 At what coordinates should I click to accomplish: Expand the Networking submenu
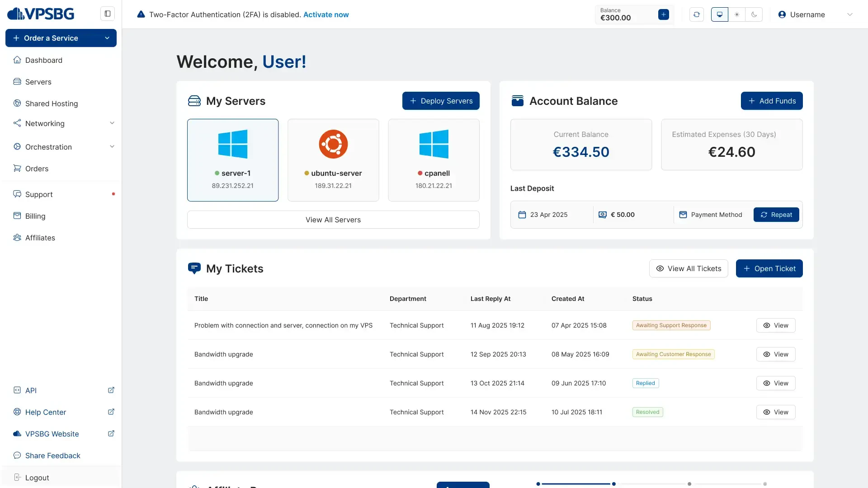point(112,123)
